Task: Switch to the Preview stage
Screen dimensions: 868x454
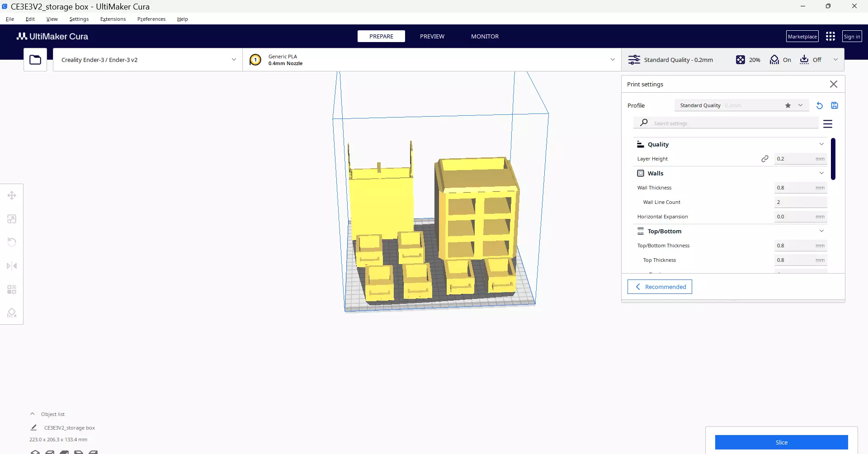Action: [x=432, y=36]
